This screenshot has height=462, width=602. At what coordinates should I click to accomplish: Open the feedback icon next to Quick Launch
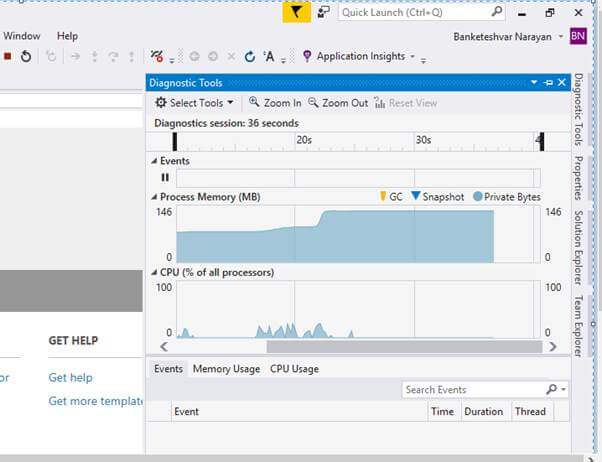pyautogui.click(x=323, y=12)
